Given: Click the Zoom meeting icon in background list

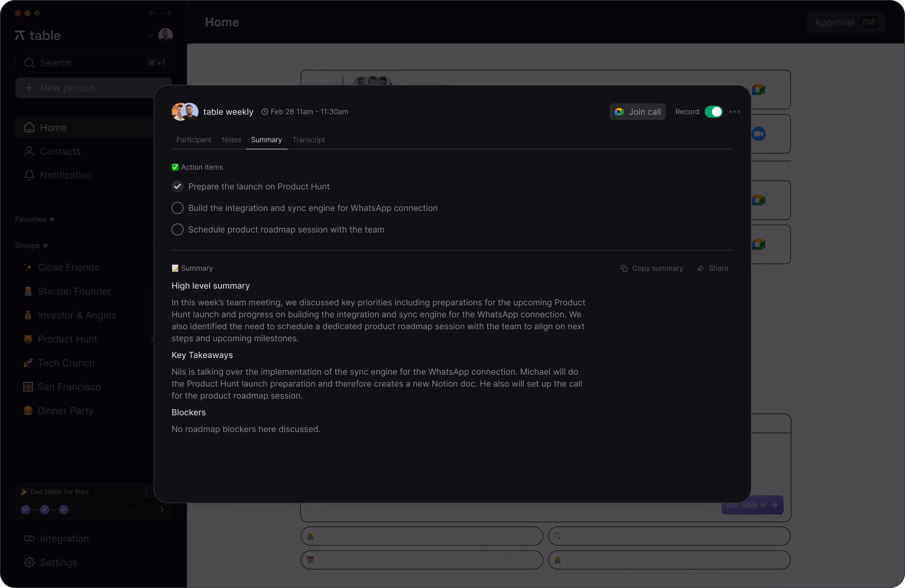Looking at the screenshot, I should coord(758,134).
